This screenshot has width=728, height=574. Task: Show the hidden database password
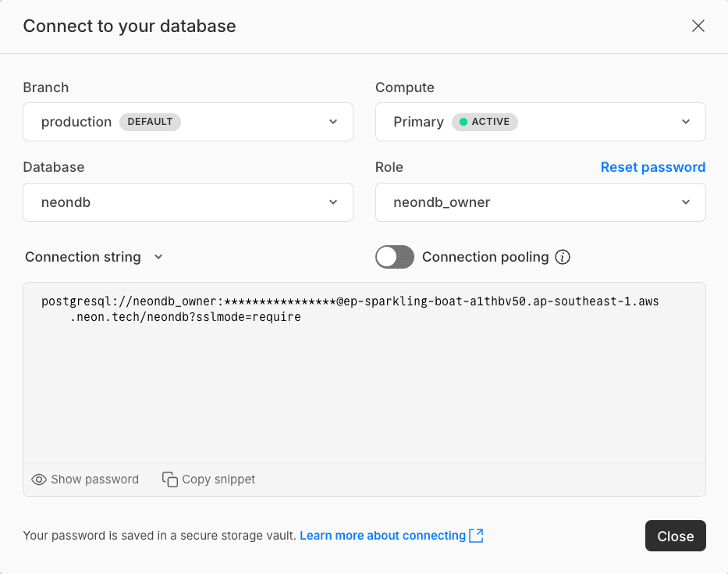click(84, 479)
